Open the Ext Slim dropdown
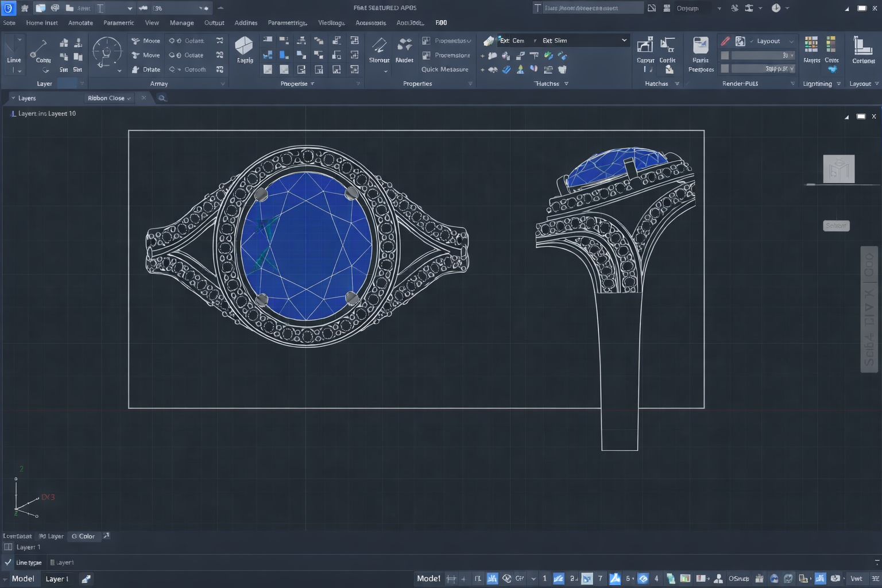The height and width of the screenshot is (588, 882). [624, 40]
